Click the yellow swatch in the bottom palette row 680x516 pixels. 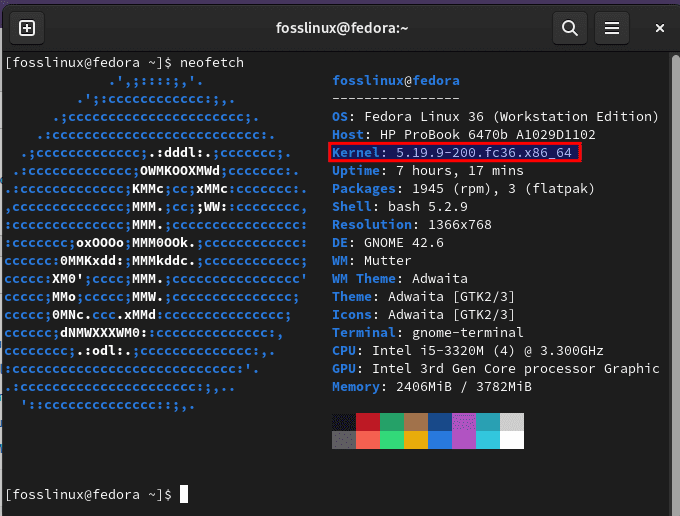(416, 440)
